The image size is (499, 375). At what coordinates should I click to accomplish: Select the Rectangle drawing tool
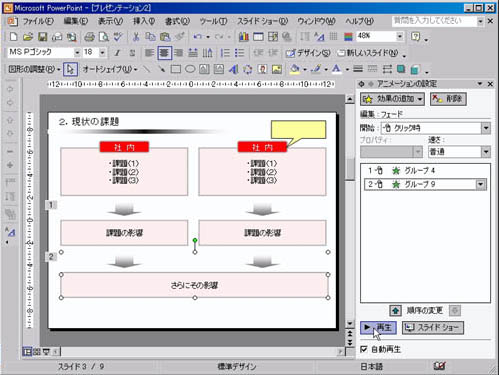pos(176,69)
